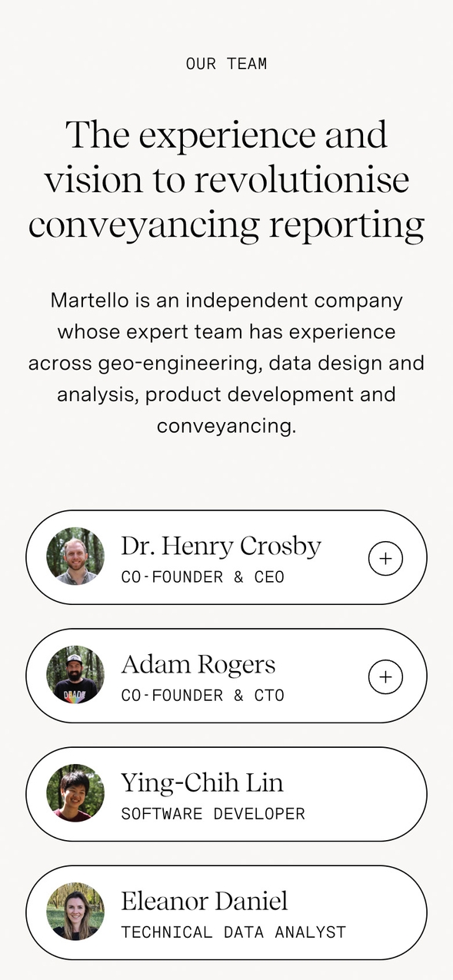The image size is (453, 980).
Task: Expand Adam Rogers' bio with plus icon
Action: coord(385,676)
